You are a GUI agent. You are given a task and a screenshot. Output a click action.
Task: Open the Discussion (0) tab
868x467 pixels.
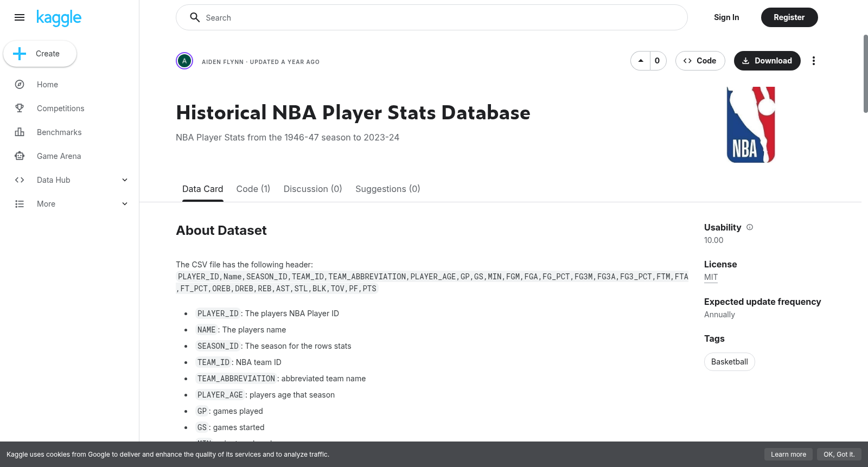(312, 189)
